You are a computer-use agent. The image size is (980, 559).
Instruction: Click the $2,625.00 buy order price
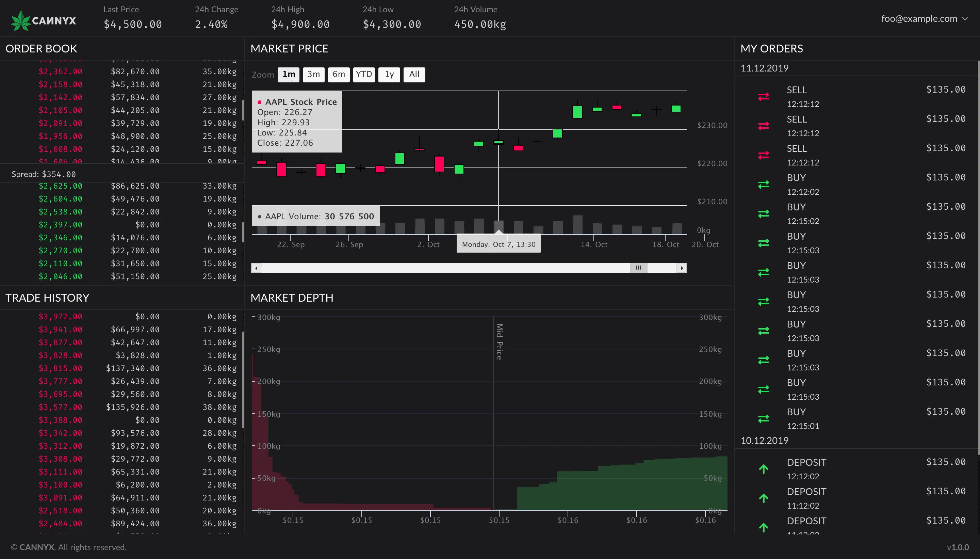(60, 186)
